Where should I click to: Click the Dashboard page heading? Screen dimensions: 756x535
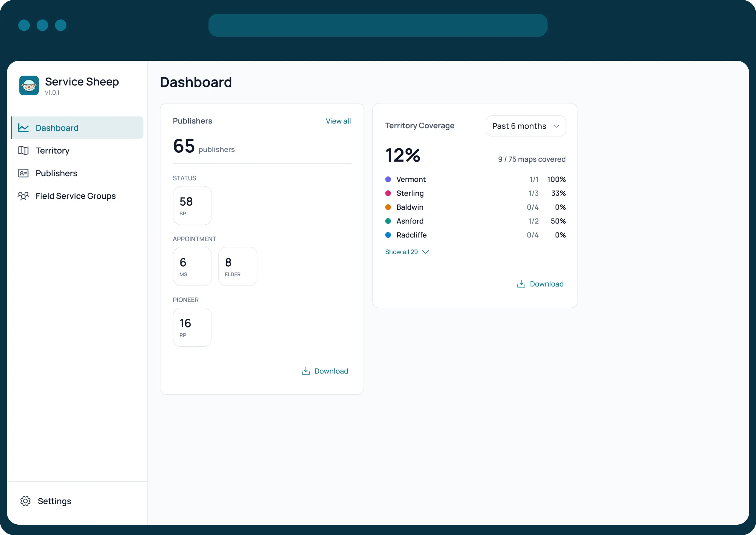click(196, 82)
